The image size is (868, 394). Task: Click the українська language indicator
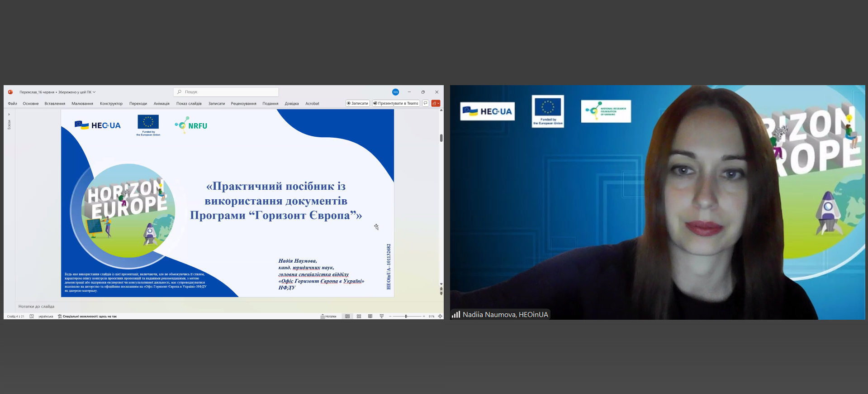[x=46, y=316]
